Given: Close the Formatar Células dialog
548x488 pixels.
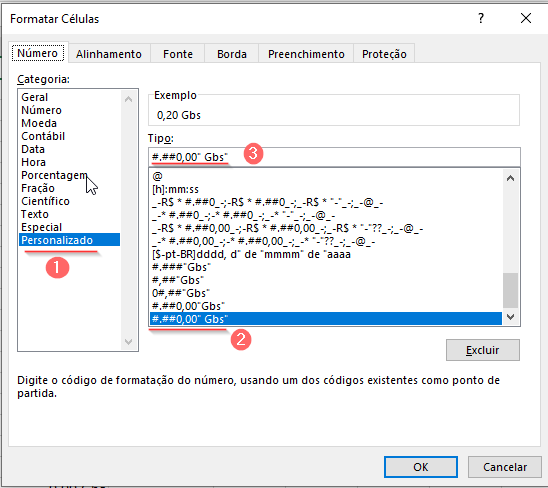Looking at the screenshot, I should click(x=526, y=18).
